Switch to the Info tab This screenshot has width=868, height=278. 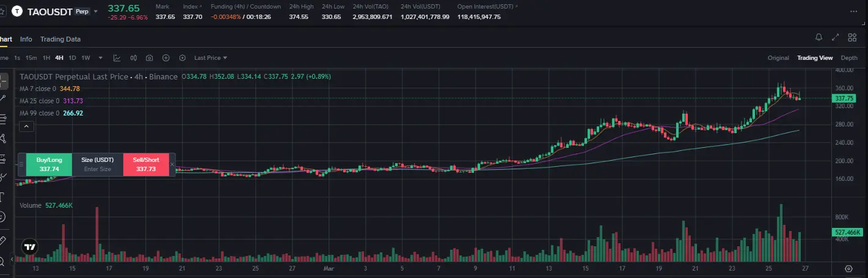tap(26, 39)
